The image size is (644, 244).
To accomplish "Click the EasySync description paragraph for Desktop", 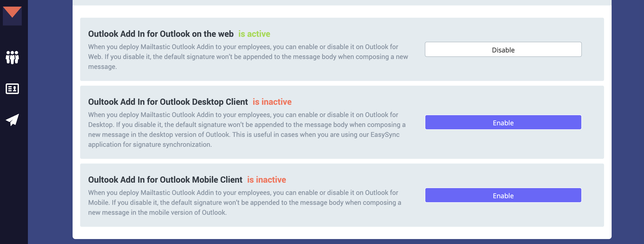I will pos(246,130).
